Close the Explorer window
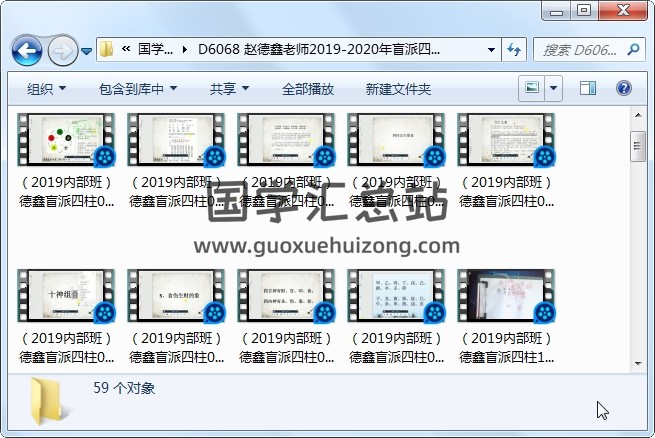This screenshot has width=655, height=438. pyautogui.click(x=623, y=10)
